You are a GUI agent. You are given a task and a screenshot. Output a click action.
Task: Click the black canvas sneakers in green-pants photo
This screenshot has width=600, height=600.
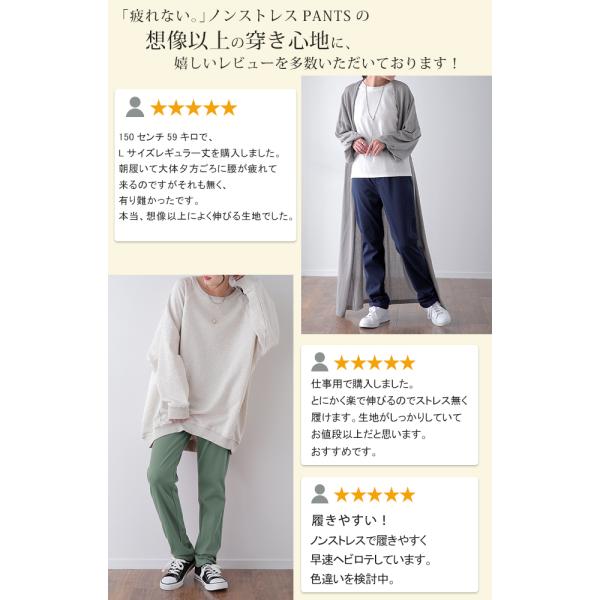click(x=195, y=575)
